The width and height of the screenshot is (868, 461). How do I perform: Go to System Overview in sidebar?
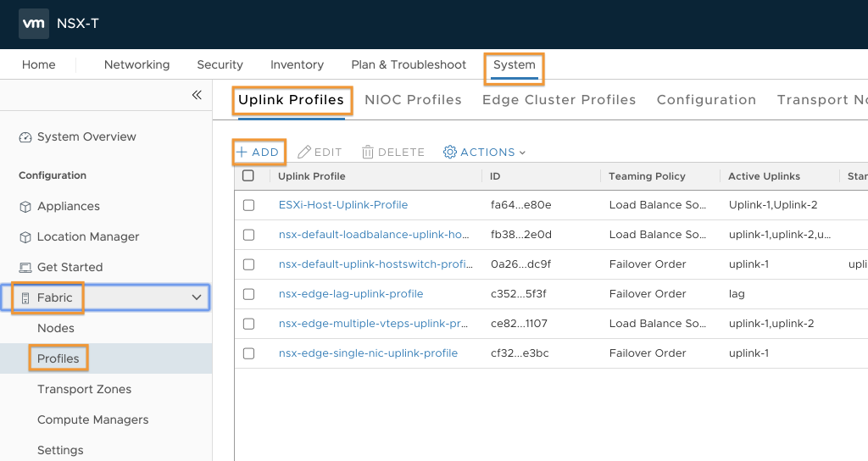pos(86,136)
